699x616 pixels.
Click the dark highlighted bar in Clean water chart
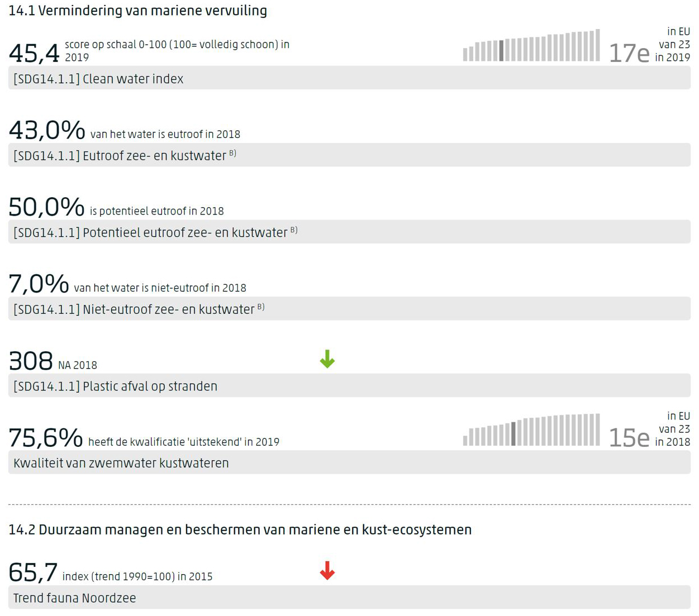(x=501, y=50)
